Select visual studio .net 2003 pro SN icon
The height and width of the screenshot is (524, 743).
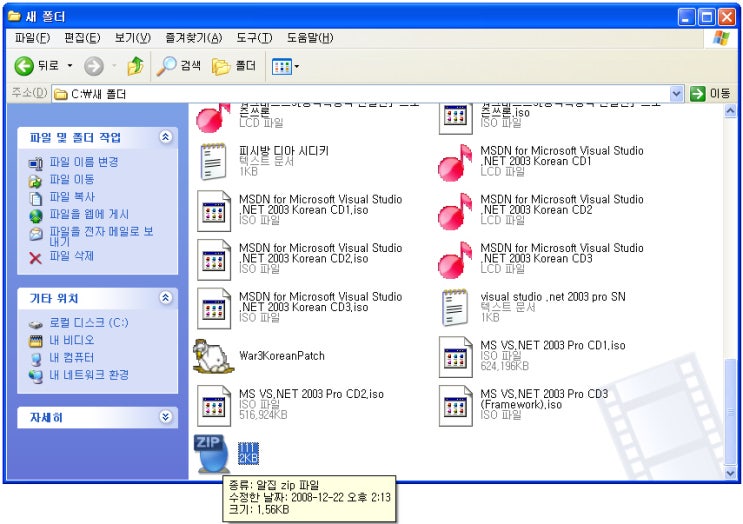(x=454, y=307)
